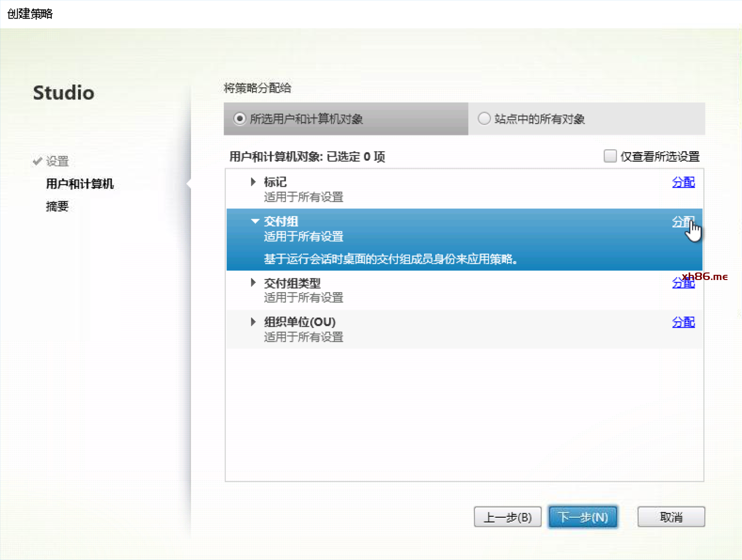Expand the 交付组类型 row arrow
Screen dimensions: 742x560
tap(253, 283)
